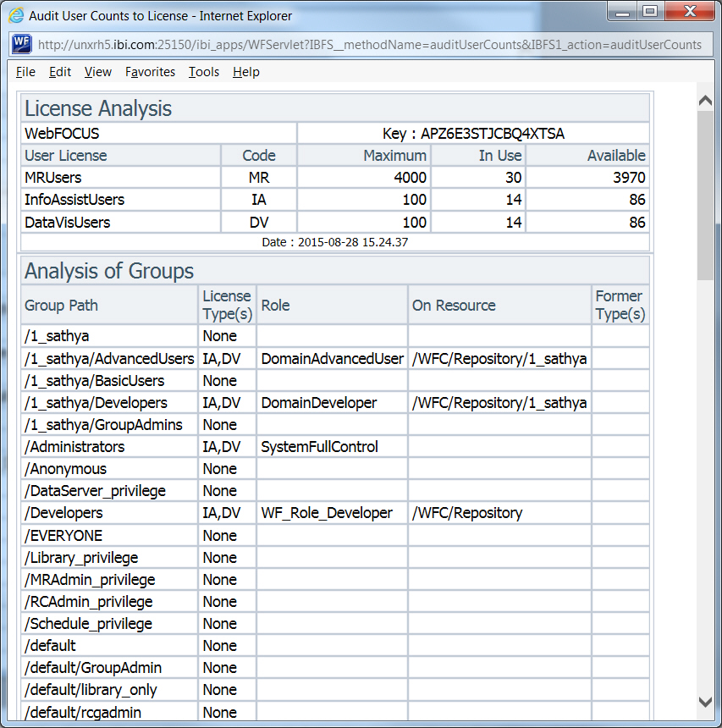Open the Help menu

coord(246,72)
